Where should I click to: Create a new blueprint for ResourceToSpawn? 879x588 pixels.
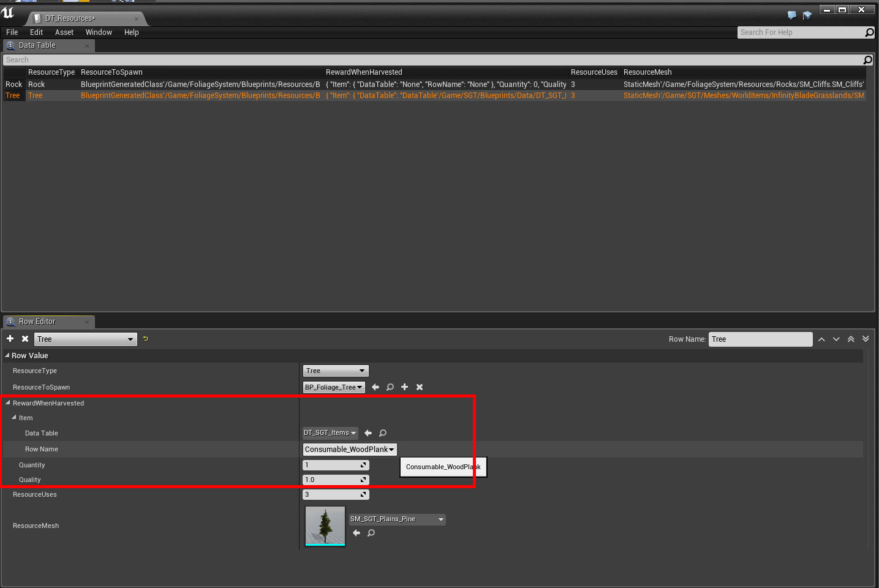click(404, 387)
